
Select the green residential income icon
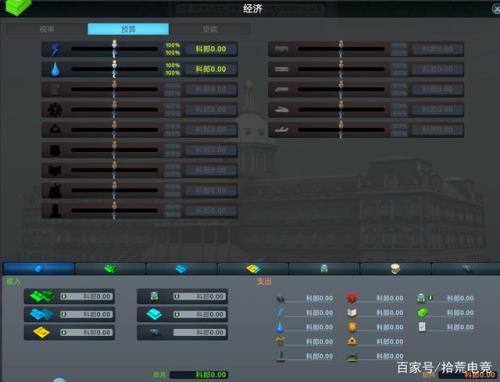pyautogui.click(x=42, y=296)
